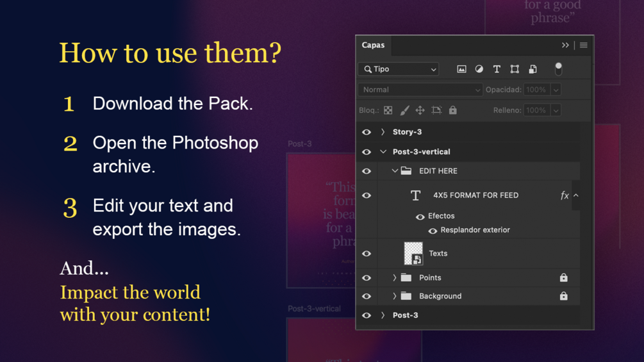
Task: Toggle visibility of Post-3 artboard
Action: click(367, 316)
